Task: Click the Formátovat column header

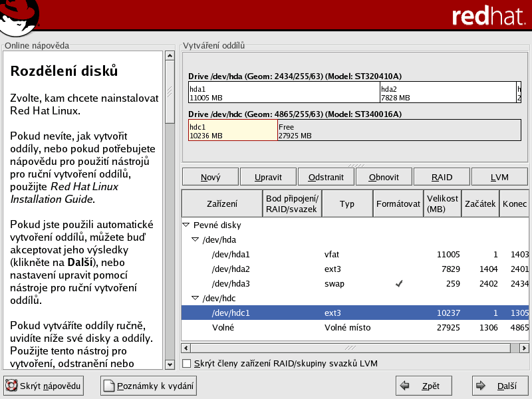Action: click(x=398, y=203)
